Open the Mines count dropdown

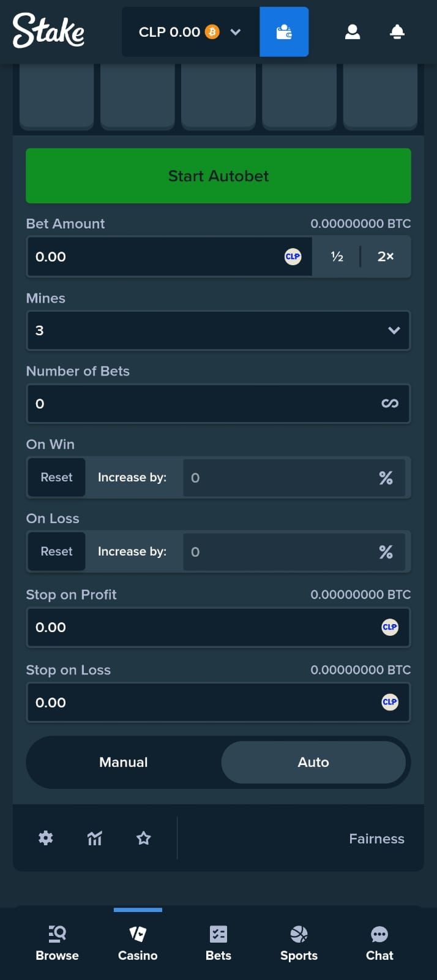pos(218,331)
